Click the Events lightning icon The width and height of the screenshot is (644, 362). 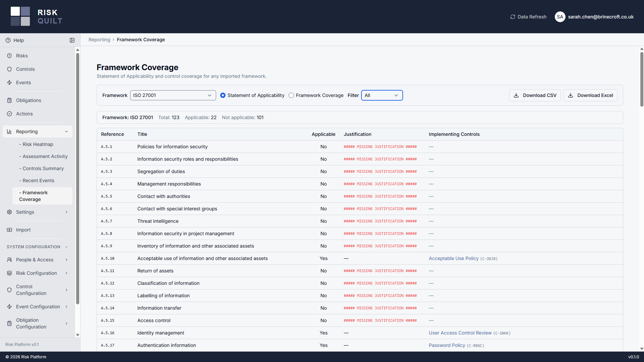9,83
